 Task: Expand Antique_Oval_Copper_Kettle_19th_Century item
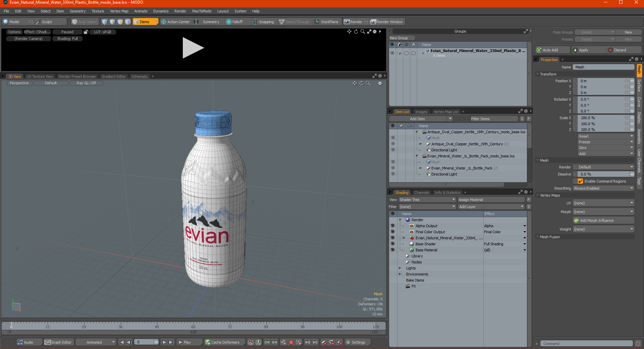point(421,144)
